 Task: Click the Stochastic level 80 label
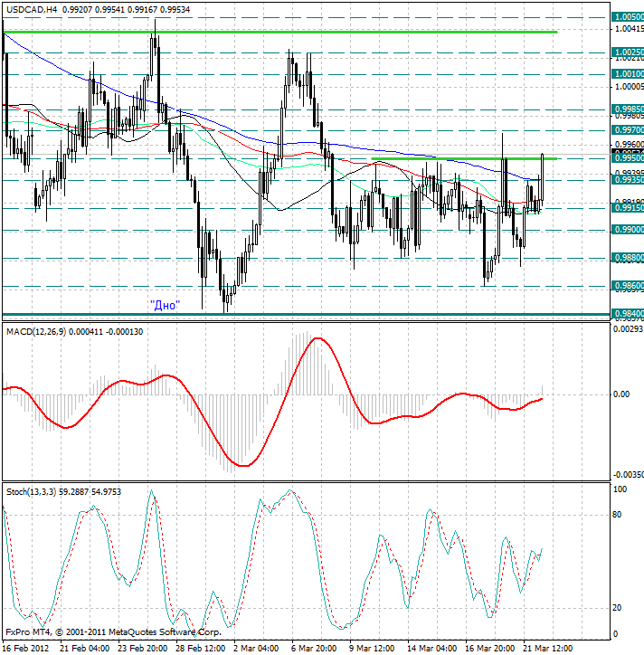617,515
